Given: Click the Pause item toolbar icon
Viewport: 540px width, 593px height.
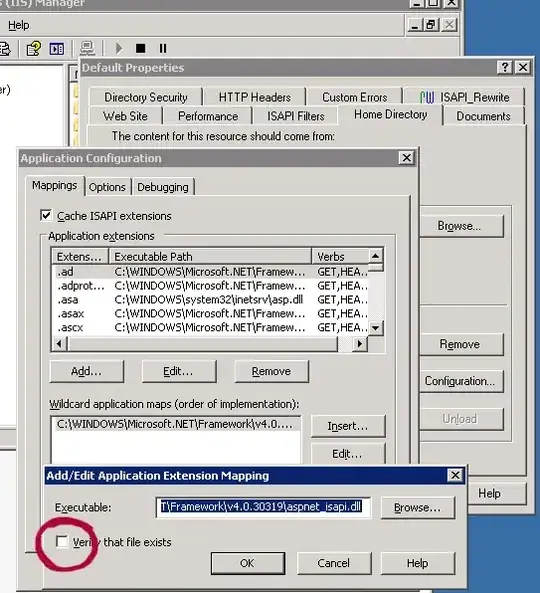Looking at the screenshot, I should (x=163, y=48).
